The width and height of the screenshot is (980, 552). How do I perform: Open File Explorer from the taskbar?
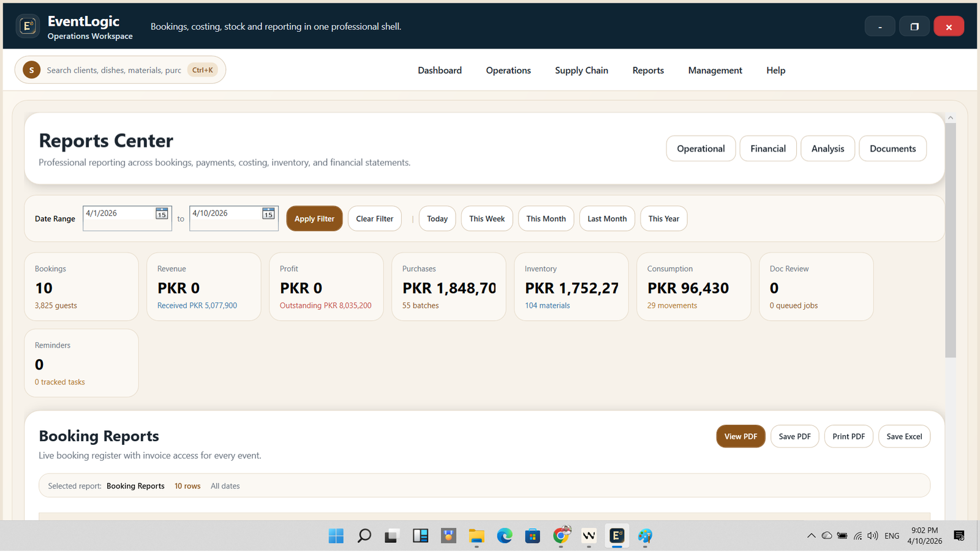pyautogui.click(x=477, y=537)
